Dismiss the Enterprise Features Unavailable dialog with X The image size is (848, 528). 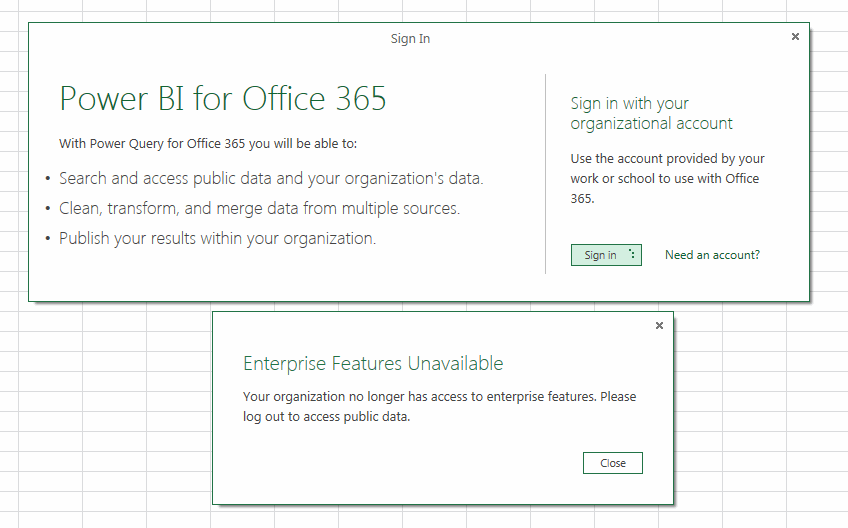click(x=659, y=325)
